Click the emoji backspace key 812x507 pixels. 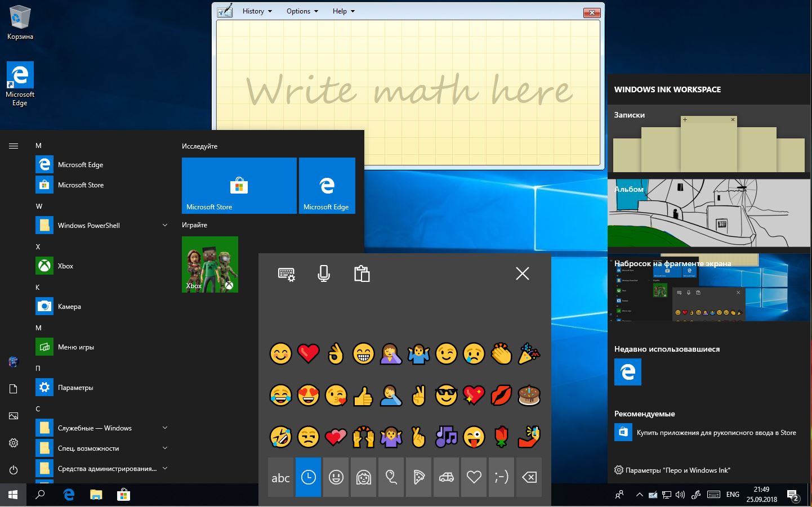(529, 477)
